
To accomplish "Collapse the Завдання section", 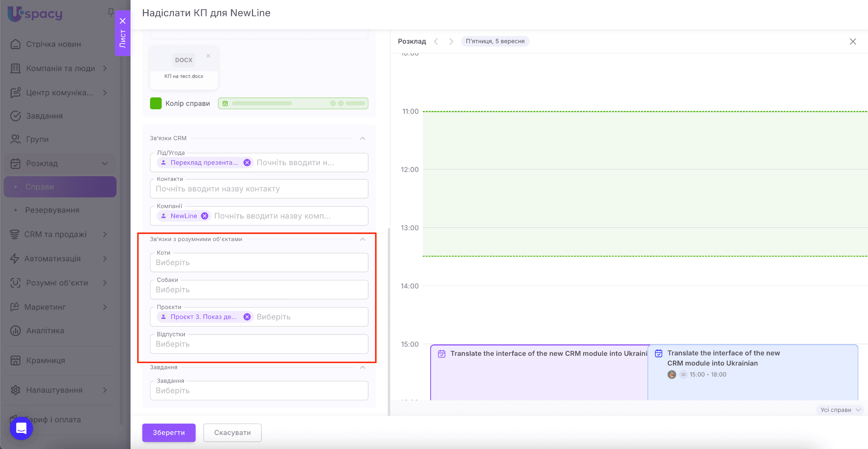I will (362, 367).
